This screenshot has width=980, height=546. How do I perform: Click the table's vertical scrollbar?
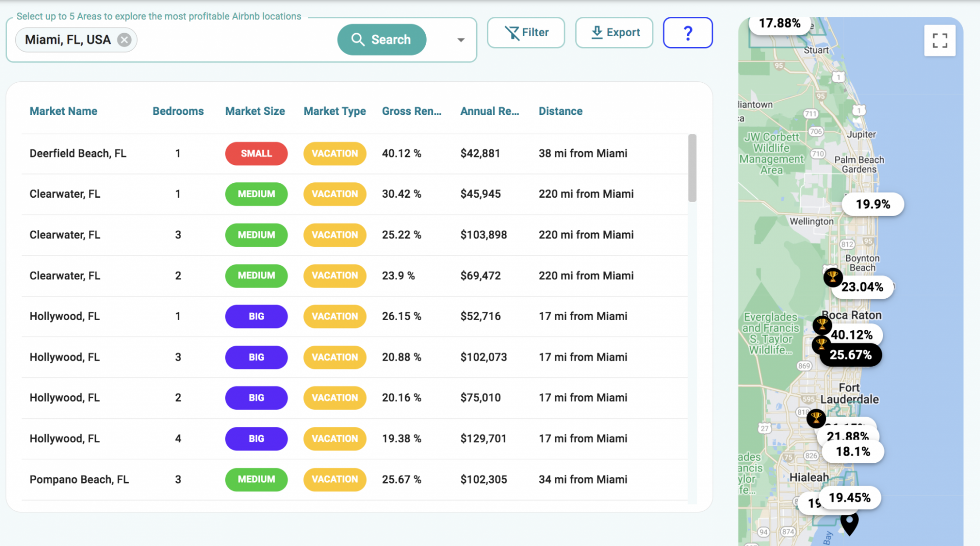tap(692, 168)
